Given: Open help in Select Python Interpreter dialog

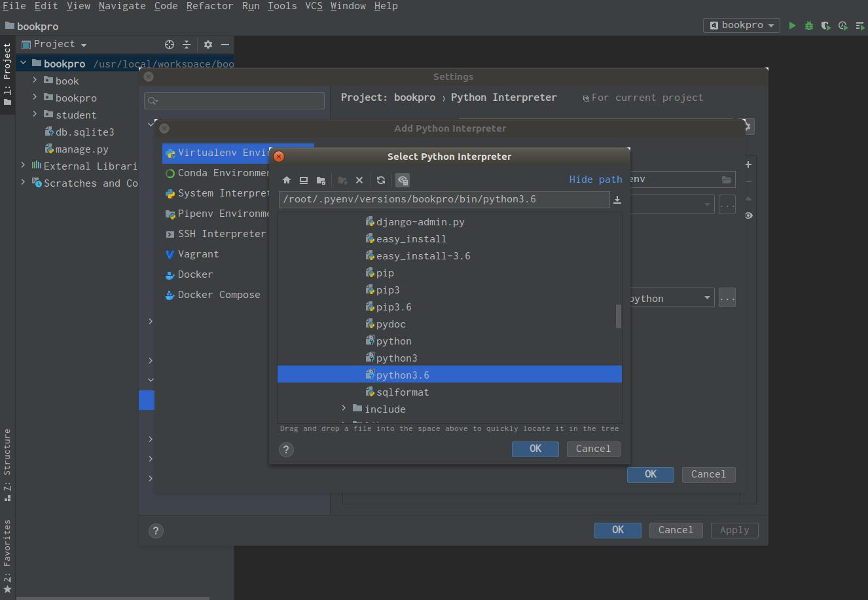Looking at the screenshot, I should tap(286, 449).
